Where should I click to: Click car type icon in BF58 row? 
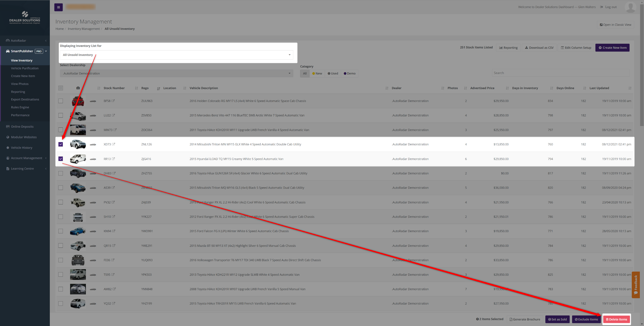tap(93, 101)
